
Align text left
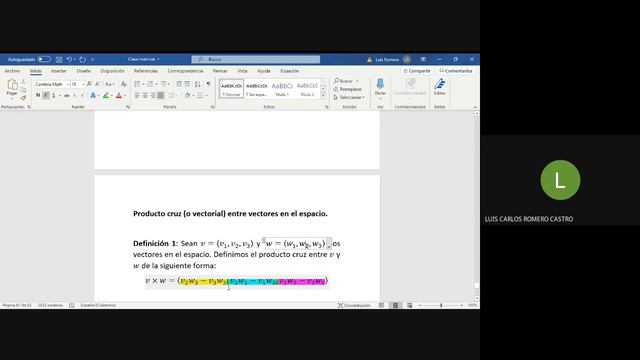[x=137, y=96]
